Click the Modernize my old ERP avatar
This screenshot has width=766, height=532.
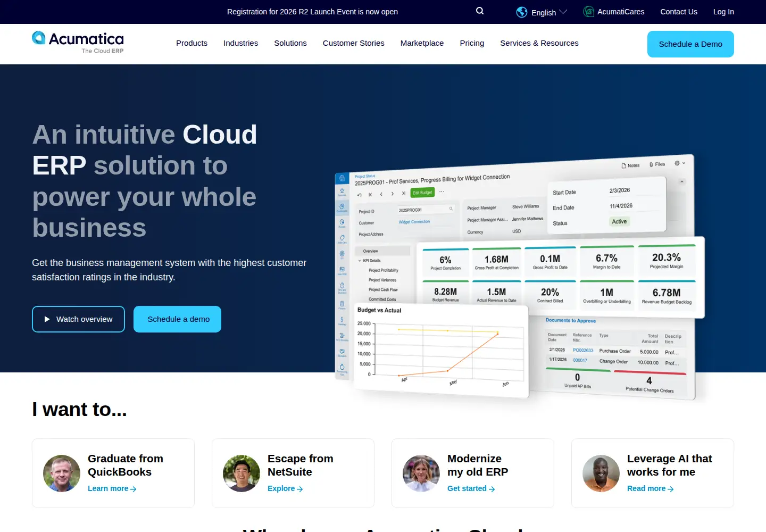(421, 473)
